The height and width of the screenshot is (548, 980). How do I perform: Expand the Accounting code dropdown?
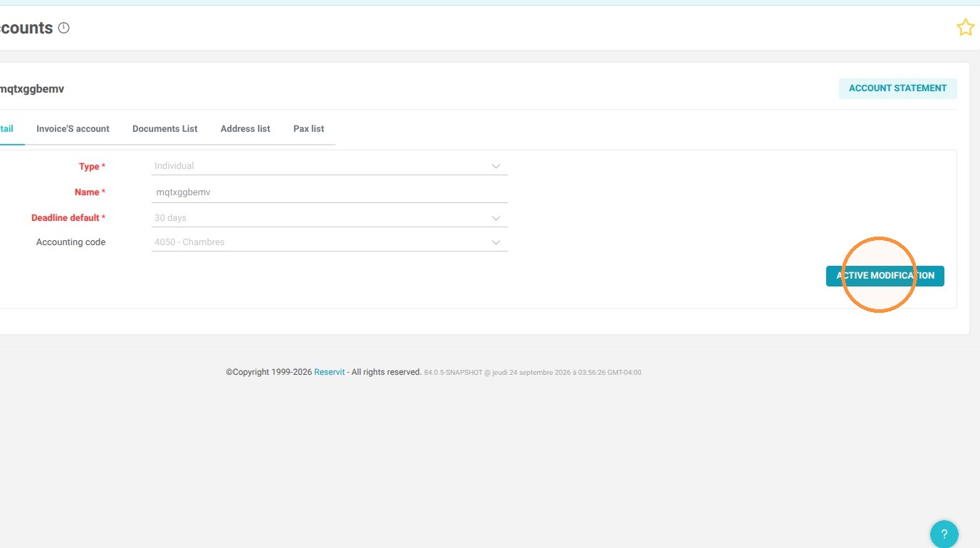[330, 242]
